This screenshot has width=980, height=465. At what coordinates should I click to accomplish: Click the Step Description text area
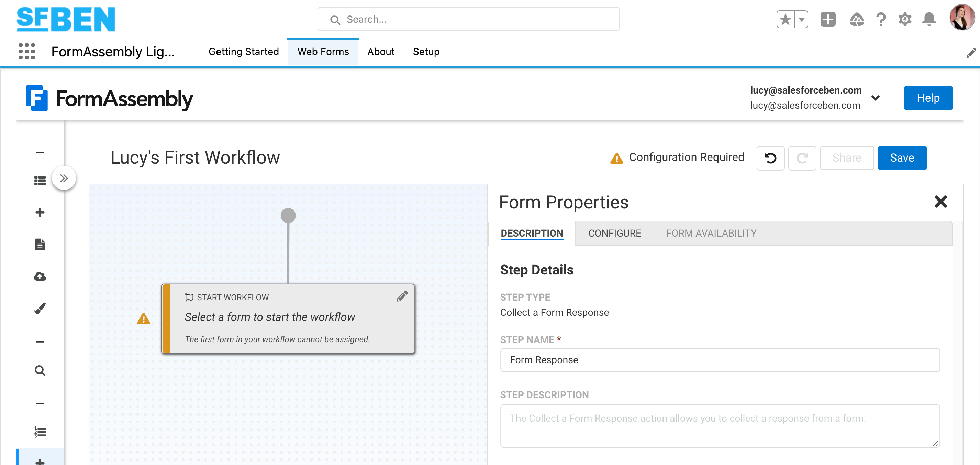[720, 426]
